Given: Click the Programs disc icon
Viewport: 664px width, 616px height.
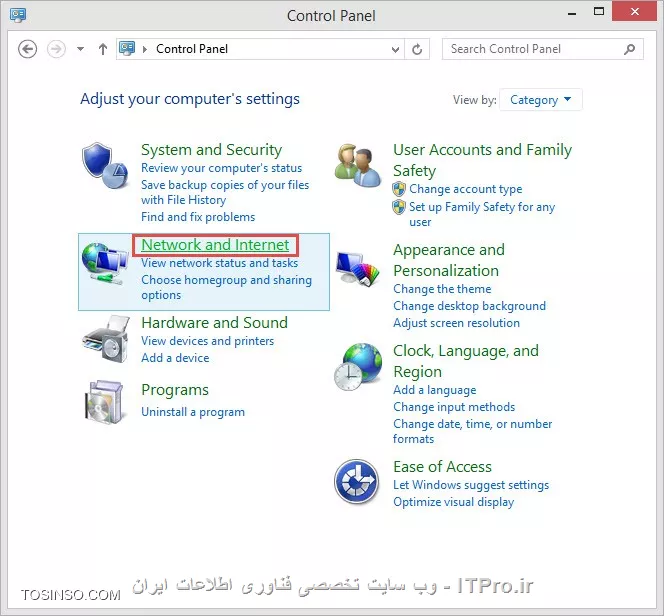Looking at the screenshot, I should [x=104, y=402].
